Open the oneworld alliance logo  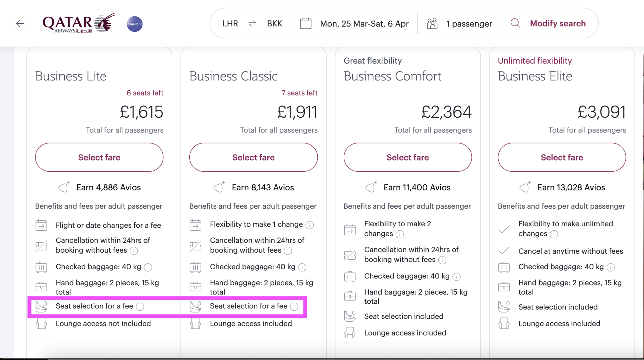tap(135, 24)
